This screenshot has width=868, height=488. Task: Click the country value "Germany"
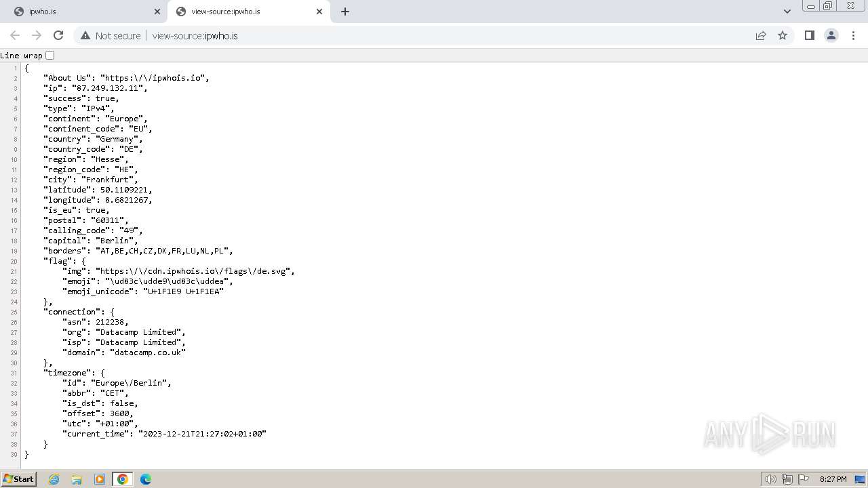click(x=117, y=139)
